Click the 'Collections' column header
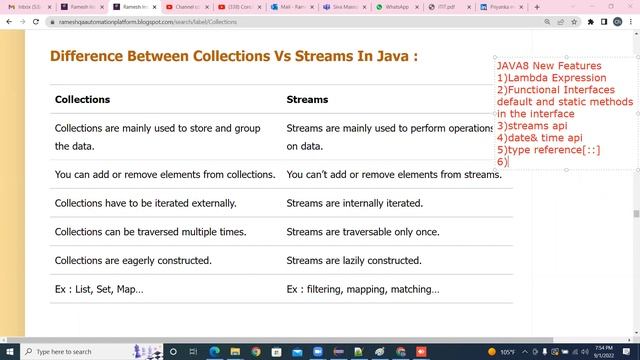The height and width of the screenshot is (360, 640). (82, 100)
